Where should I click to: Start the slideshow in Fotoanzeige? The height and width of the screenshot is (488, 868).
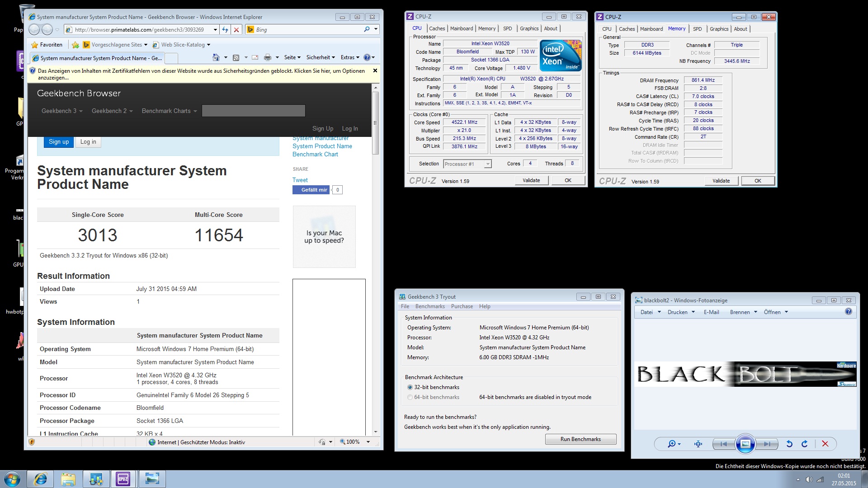click(x=745, y=444)
